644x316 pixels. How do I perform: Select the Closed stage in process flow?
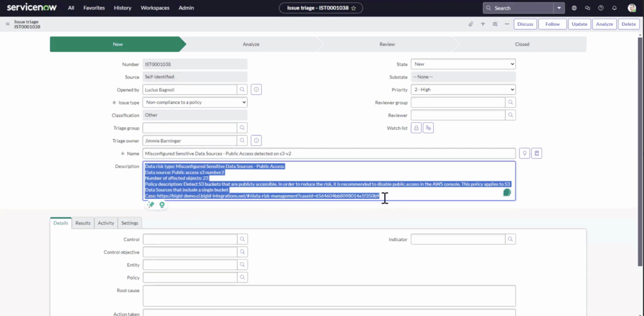(x=522, y=45)
